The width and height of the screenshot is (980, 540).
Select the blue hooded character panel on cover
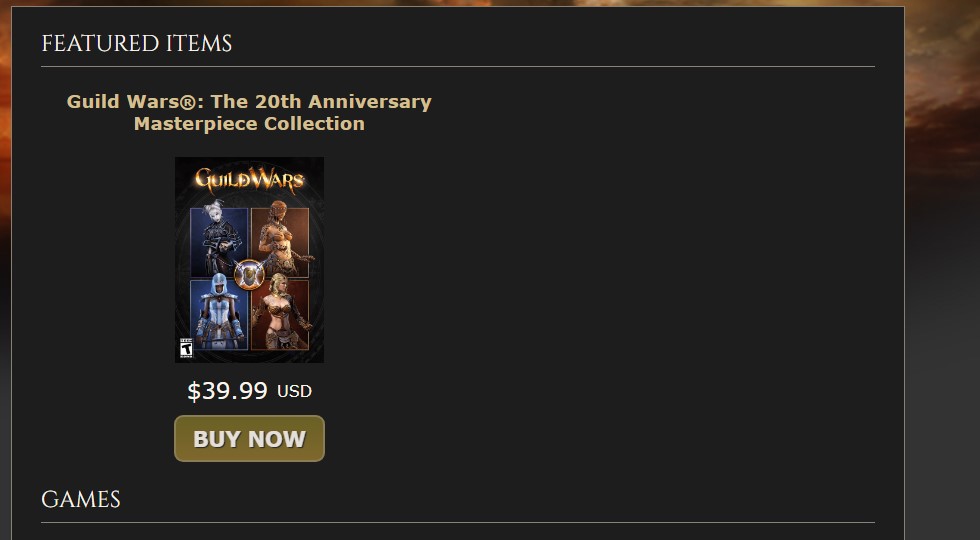point(219,314)
